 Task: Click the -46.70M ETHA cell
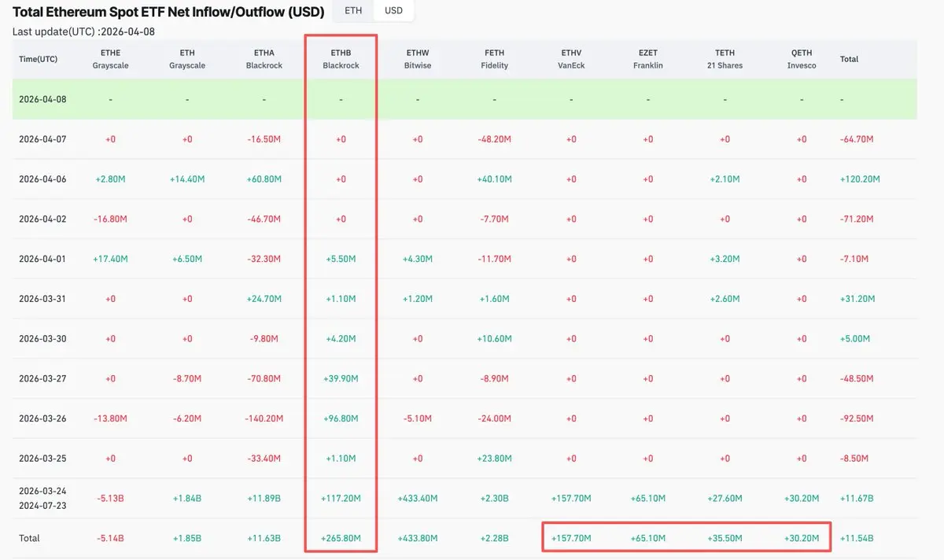coord(264,219)
